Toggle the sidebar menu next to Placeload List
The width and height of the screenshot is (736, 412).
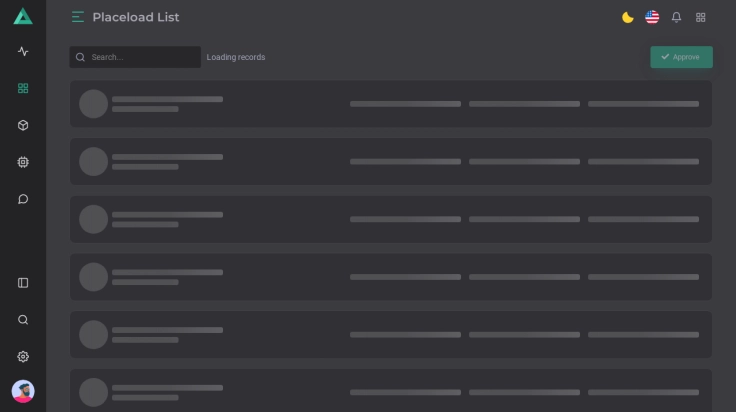78,17
